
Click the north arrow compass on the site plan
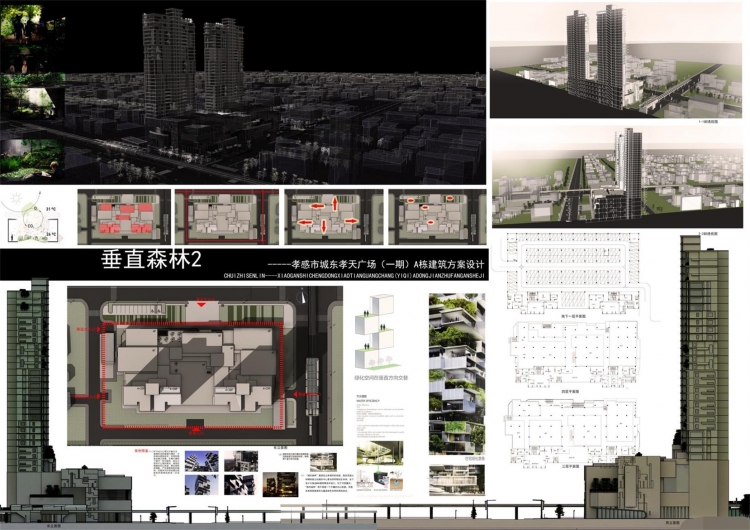coord(302,297)
